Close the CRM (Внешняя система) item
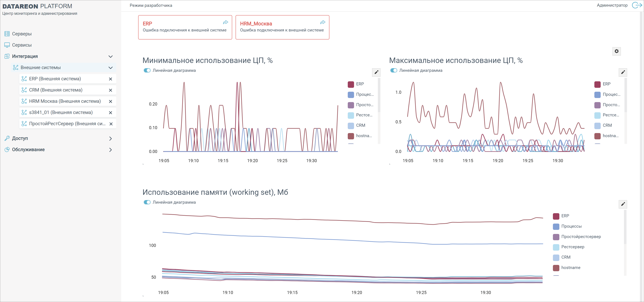Screen dimensions: 644x302 pos(110,90)
